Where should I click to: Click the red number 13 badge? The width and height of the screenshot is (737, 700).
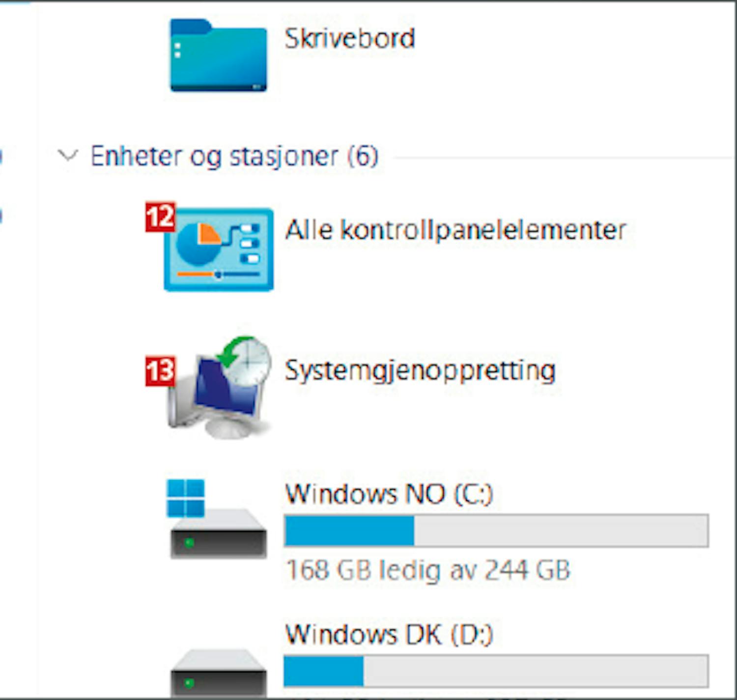tap(160, 371)
